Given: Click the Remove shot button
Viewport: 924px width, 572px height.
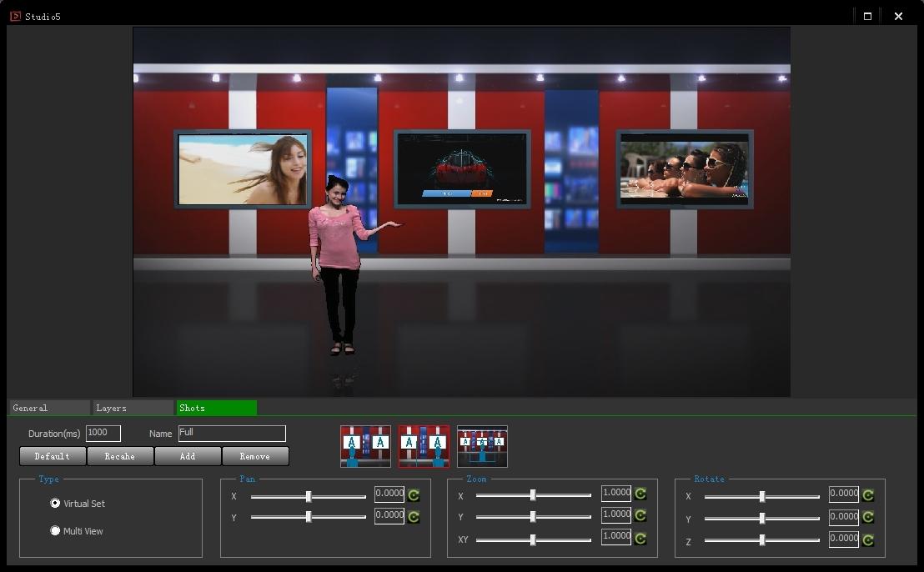Looking at the screenshot, I should pos(255,456).
